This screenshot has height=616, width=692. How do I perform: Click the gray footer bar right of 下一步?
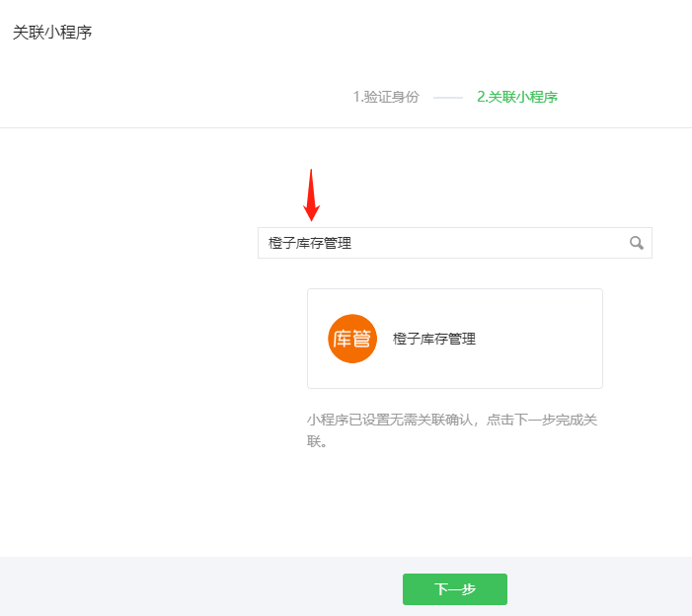coord(602,588)
